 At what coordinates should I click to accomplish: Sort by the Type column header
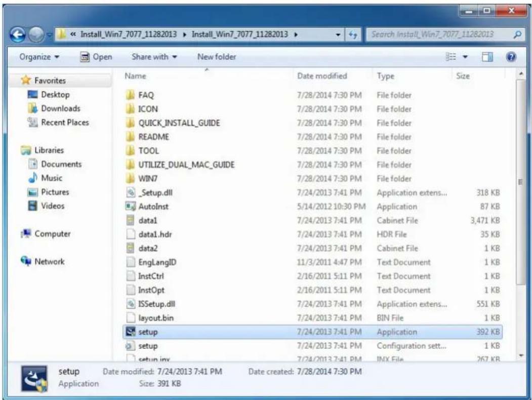pos(385,76)
